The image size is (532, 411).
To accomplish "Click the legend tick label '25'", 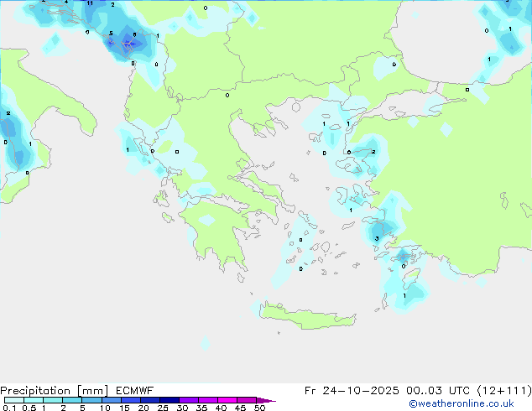I will pos(163,408).
